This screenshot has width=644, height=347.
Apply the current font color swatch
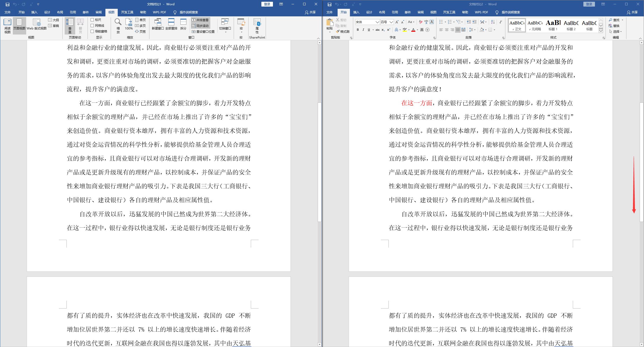pyautogui.click(x=414, y=30)
